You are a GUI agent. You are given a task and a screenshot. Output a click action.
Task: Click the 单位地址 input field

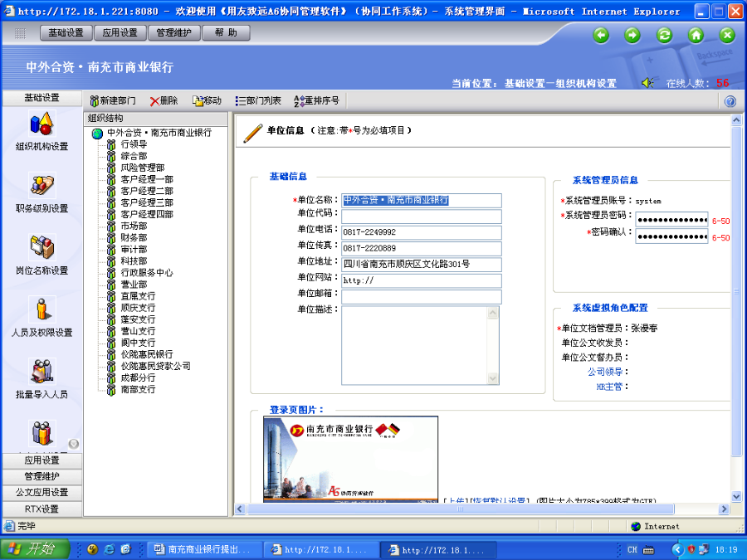point(421,265)
